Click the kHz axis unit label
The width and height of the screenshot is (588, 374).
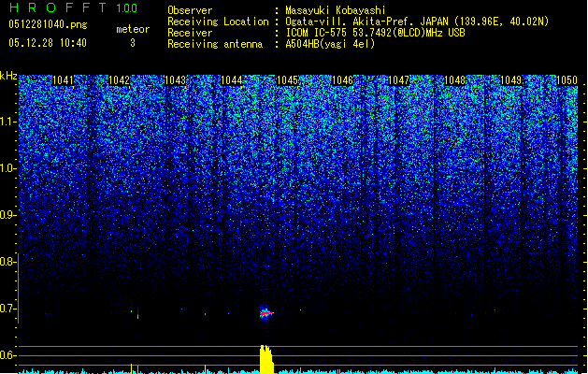pos(8,76)
